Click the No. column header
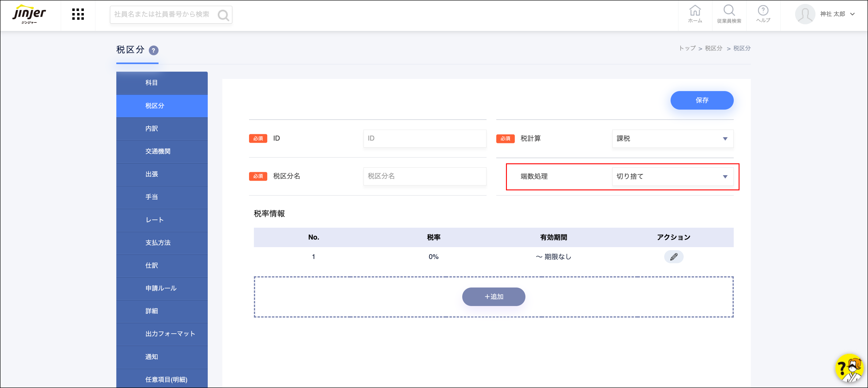 [x=313, y=237]
